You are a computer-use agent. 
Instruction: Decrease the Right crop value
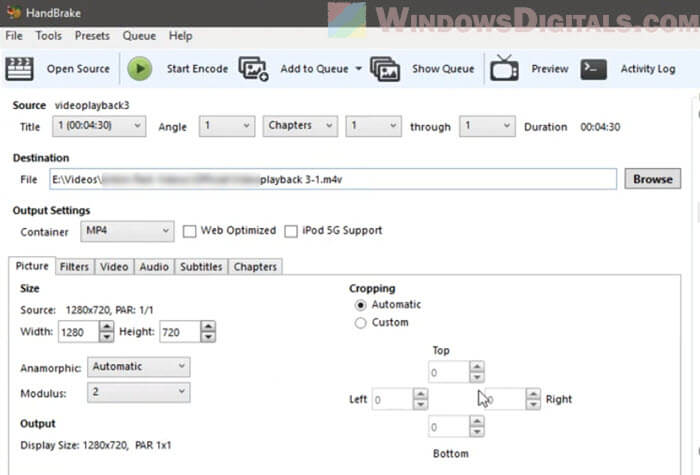pyautogui.click(x=533, y=404)
